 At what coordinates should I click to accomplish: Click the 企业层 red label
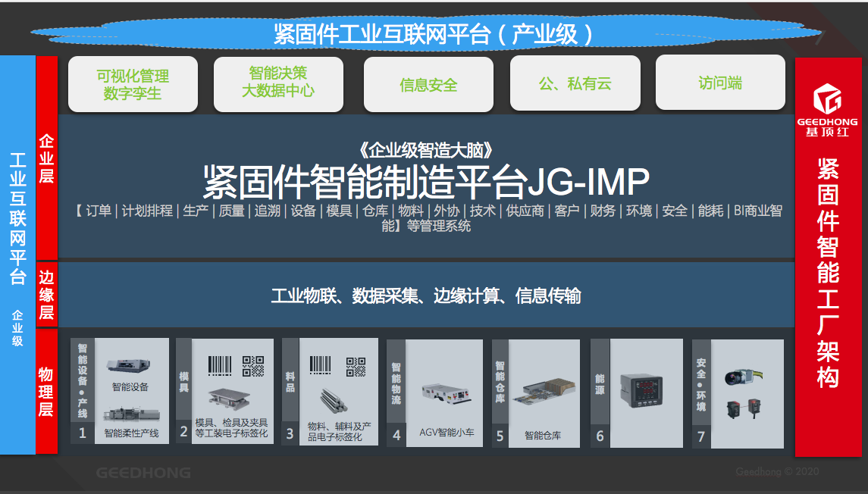point(46,158)
